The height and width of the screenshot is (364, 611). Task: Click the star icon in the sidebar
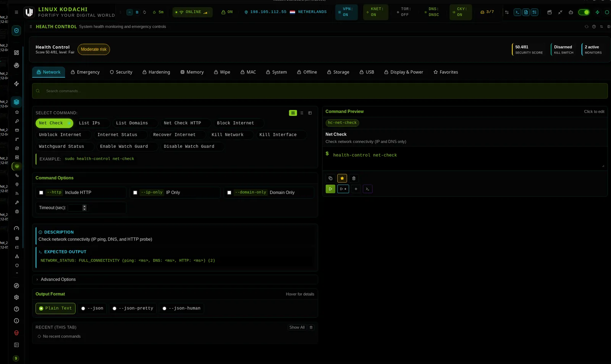click(x=17, y=112)
